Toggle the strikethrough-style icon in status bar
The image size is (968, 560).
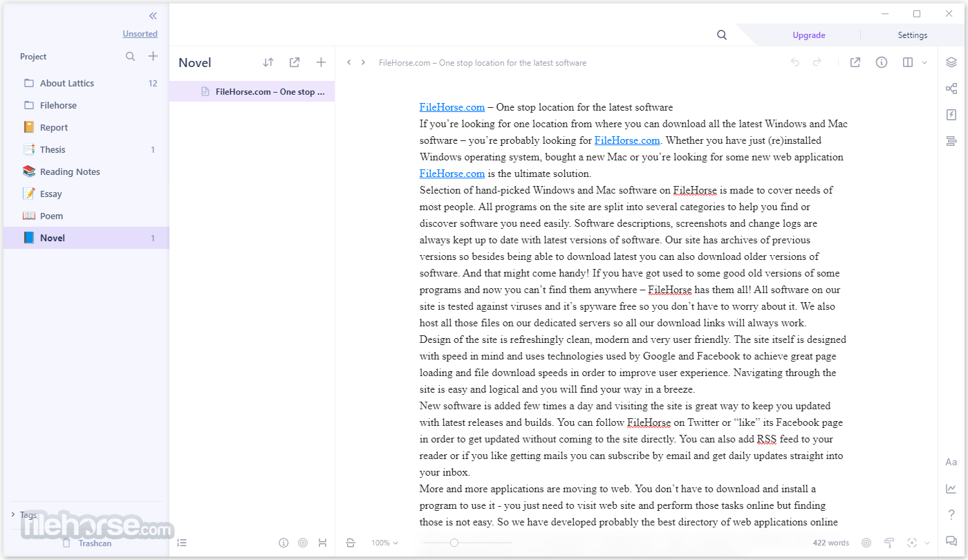351,543
